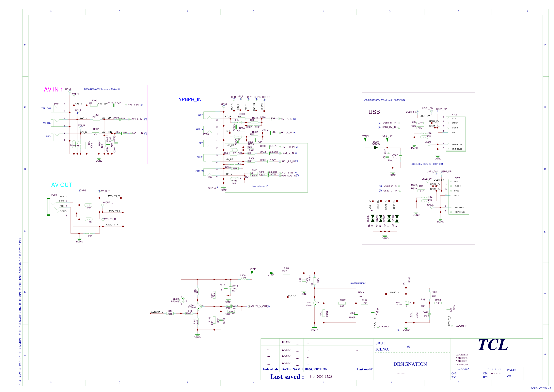This screenshot has width=554, height=392.
Task: Select the +12V power arrow symbol
Action: pyautogui.click(x=272, y=273)
